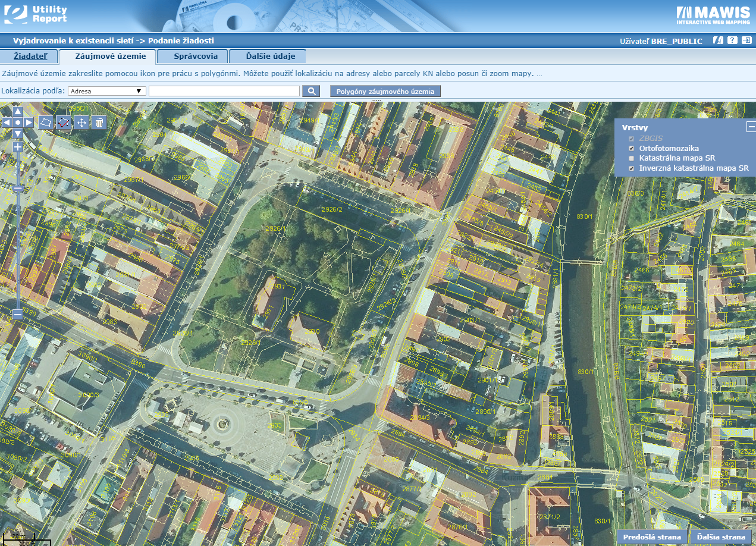Image resolution: width=756 pixels, height=546 pixels.
Task: Log out using the exit icon
Action: [746, 40]
